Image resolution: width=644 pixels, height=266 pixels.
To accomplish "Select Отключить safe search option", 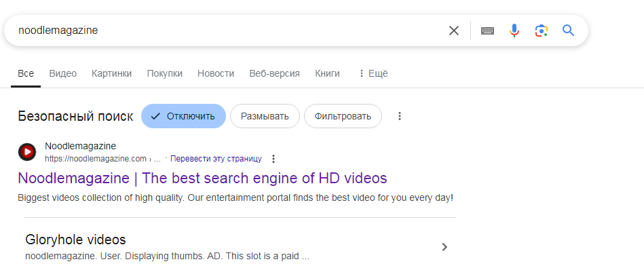I will pyautogui.click(x=183, y=116).
